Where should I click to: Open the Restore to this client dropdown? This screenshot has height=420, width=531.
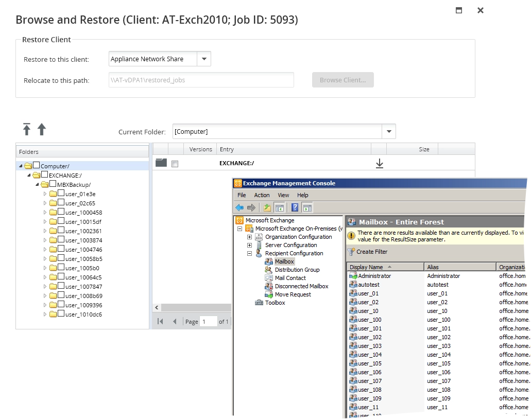(204, 59)
